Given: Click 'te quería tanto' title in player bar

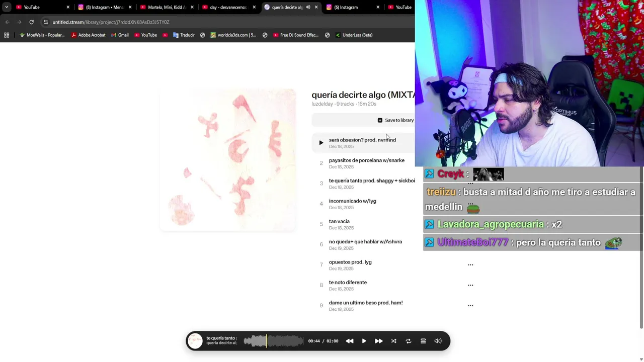Looking at the screenshot, I should [221, 338].
